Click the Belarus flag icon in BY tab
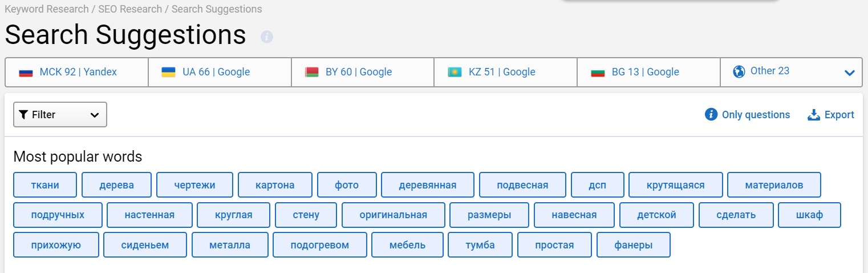This screenshot has height=273, width=868. 311,73
